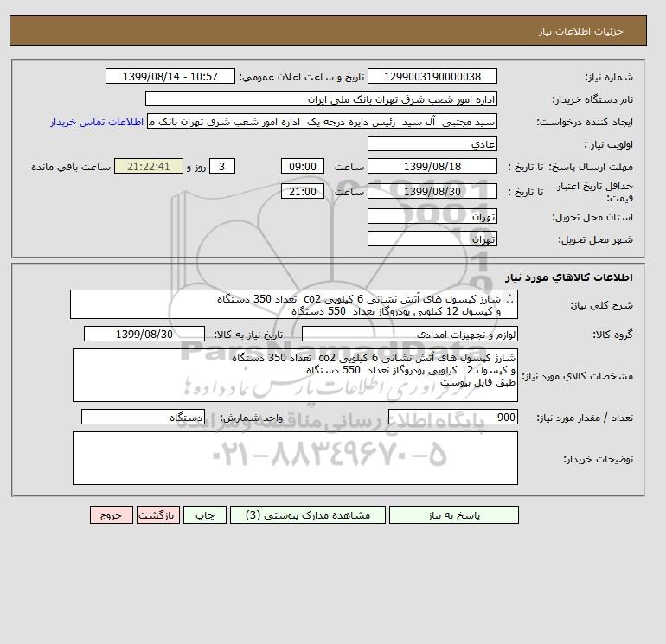666x644 pixels.
Task: Click the ساعت باقی مانده text
Action: (71, 167)
